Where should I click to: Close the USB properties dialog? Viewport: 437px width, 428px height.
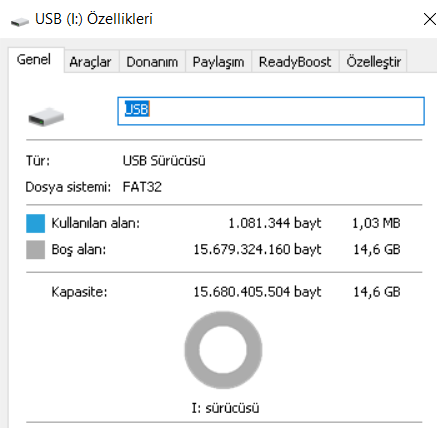(x=430, y=19)
